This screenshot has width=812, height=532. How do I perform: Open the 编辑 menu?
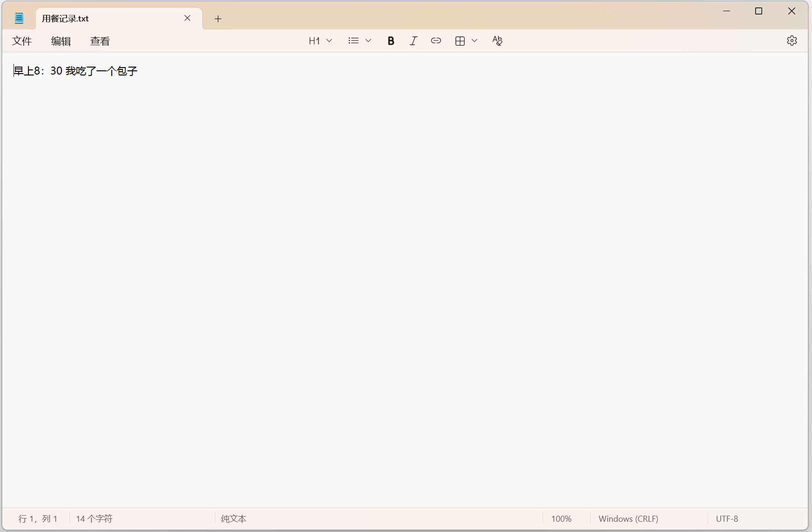61,41
